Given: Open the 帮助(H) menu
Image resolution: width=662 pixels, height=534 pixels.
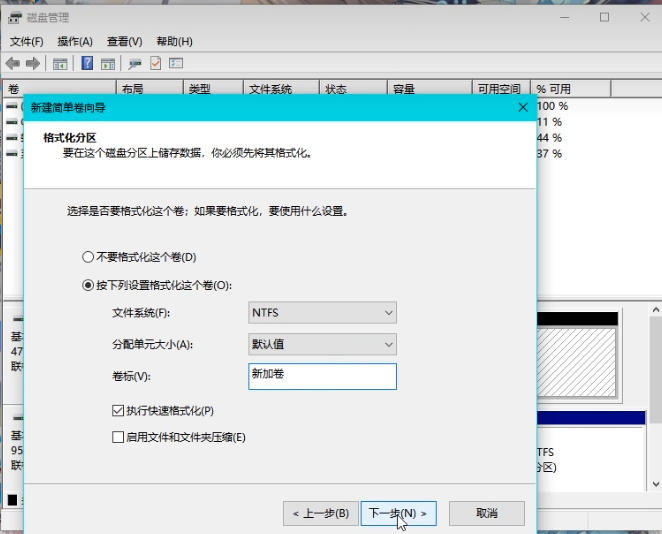Looking at the screenshot, I should pyautogui.click(x=174, y=41).
